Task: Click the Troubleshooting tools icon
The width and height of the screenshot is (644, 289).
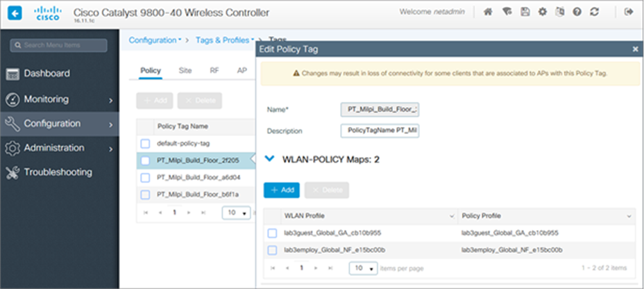Action: coord(12,173)
